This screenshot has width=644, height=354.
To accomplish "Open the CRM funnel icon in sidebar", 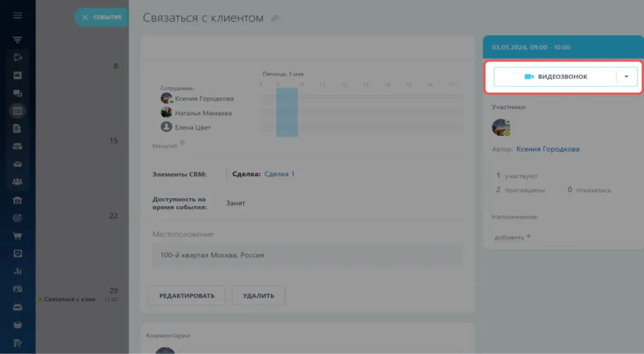I will (17, 40).
